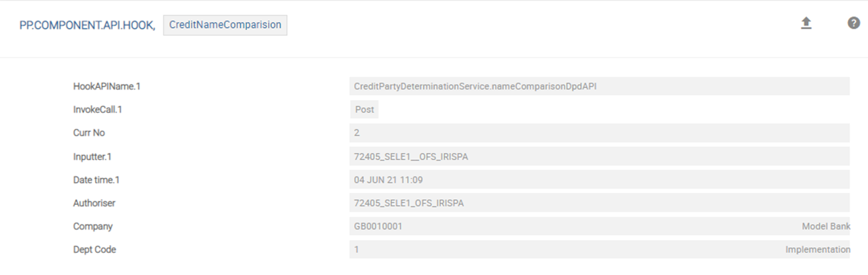Click the Inputter.1 value field
Image resolution: width=868 pixels, height=275 pixels.
tap(600, 156)
